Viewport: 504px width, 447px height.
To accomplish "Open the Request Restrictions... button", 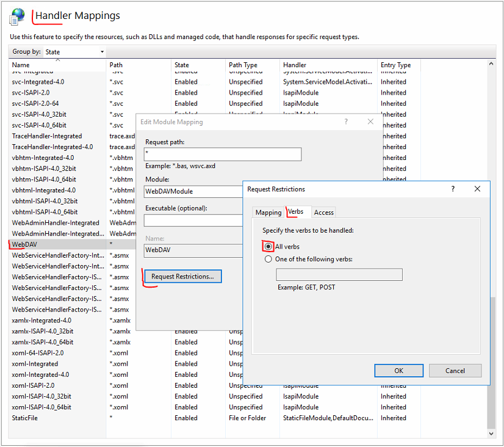I will coord(182,276).
